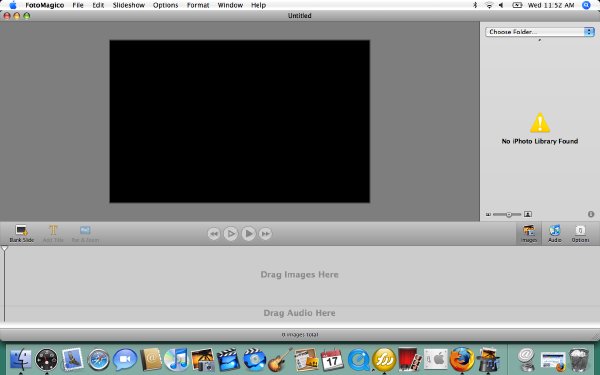The height and width of the screenshot is (375, 600).
Task: Click the clock showing Wed 11:52 AM
Action: point(551,5)
